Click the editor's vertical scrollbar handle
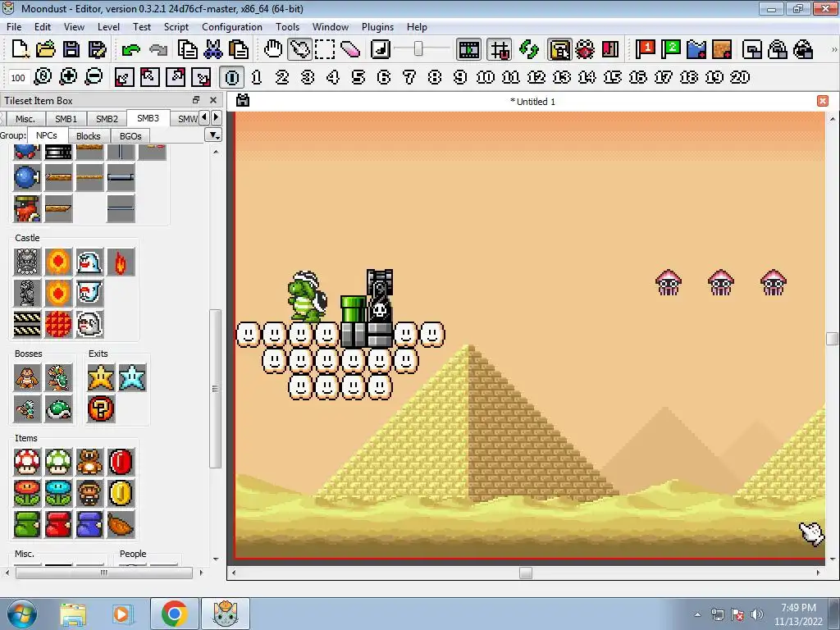Viewport: 840px width, 630px height. click(832, 339)
